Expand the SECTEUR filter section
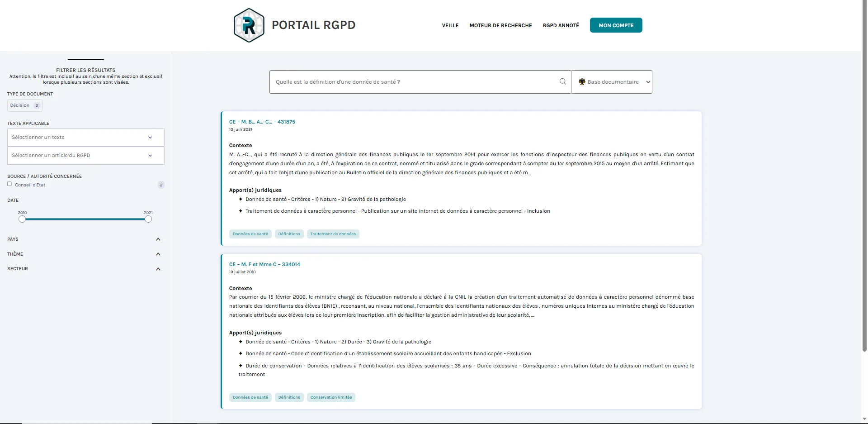Viewport: 868px width, 424px height. pyautogui.click(x=84, y=269)
